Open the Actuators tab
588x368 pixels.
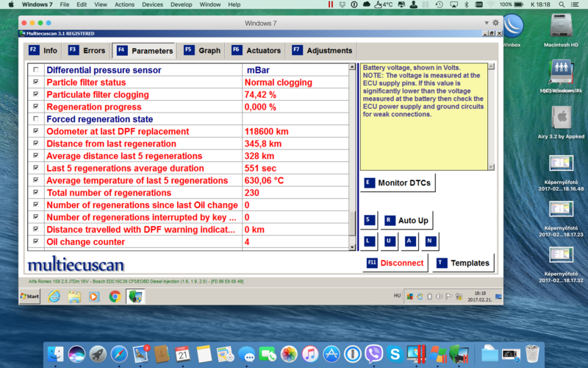(256, 51)
